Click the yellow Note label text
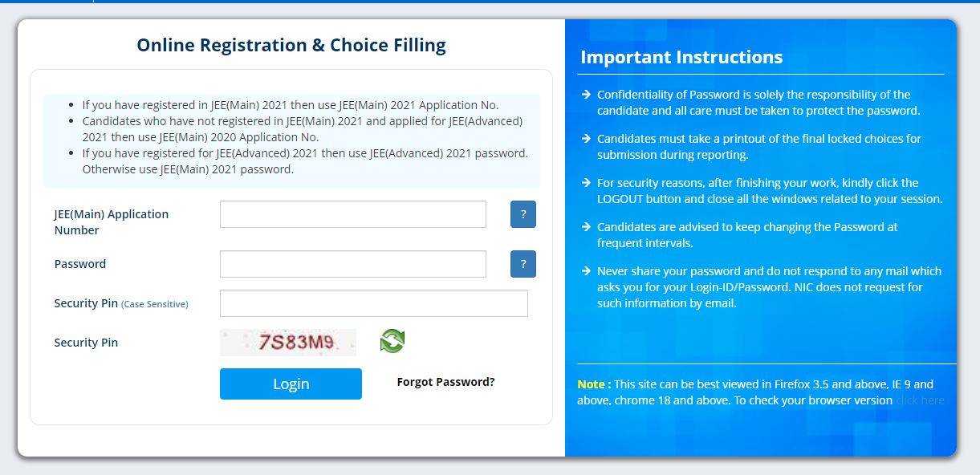Viewport: 980px width, 475px height. [x=593, y=384]
